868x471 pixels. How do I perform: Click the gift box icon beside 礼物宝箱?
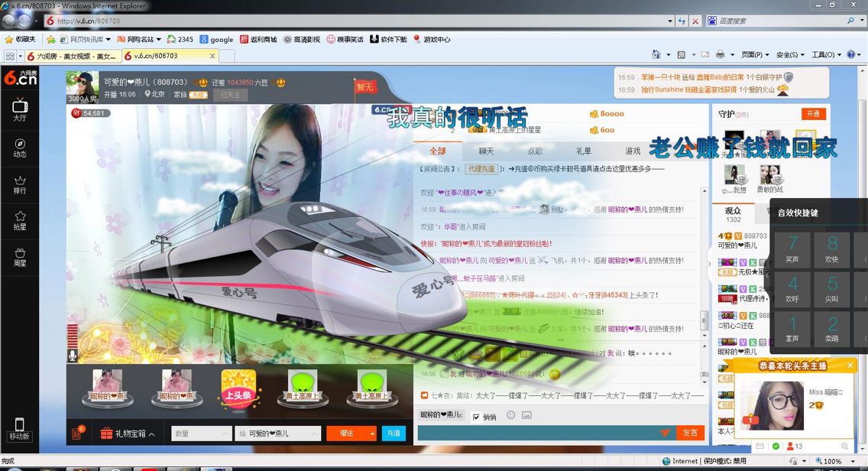click(106, 434)
